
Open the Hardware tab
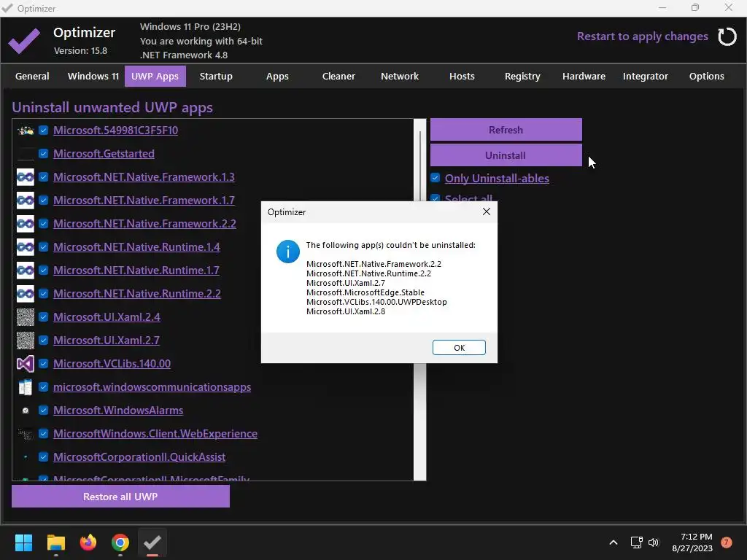584,76
